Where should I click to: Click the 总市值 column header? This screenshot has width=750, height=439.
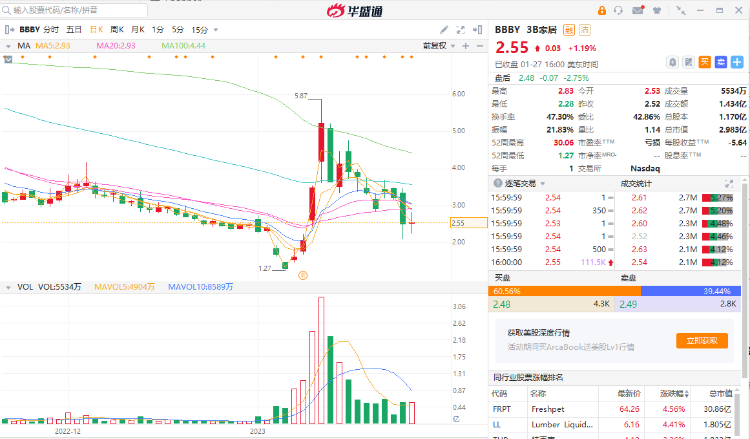720,394
